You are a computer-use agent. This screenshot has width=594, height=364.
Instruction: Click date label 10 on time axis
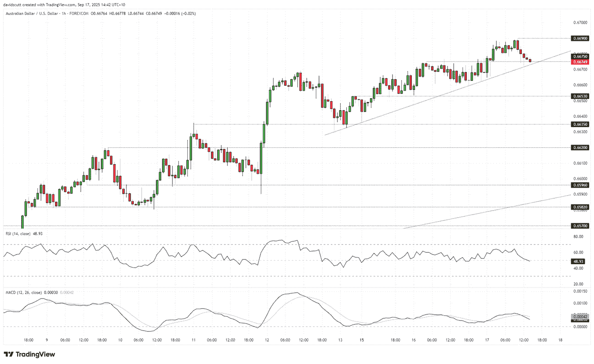tap(120, 340)
